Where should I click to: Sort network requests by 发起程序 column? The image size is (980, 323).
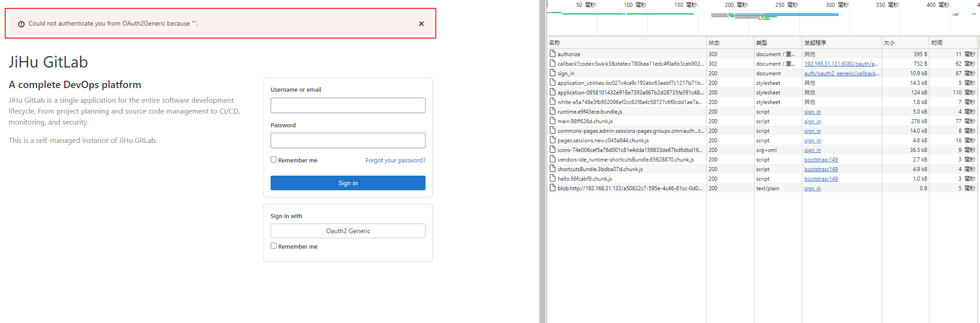coord(842,42)
